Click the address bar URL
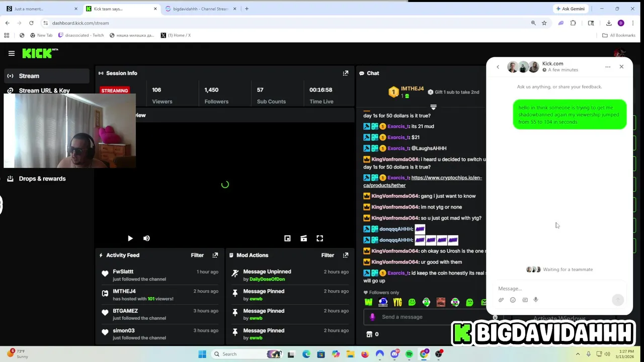 (80, 23)
